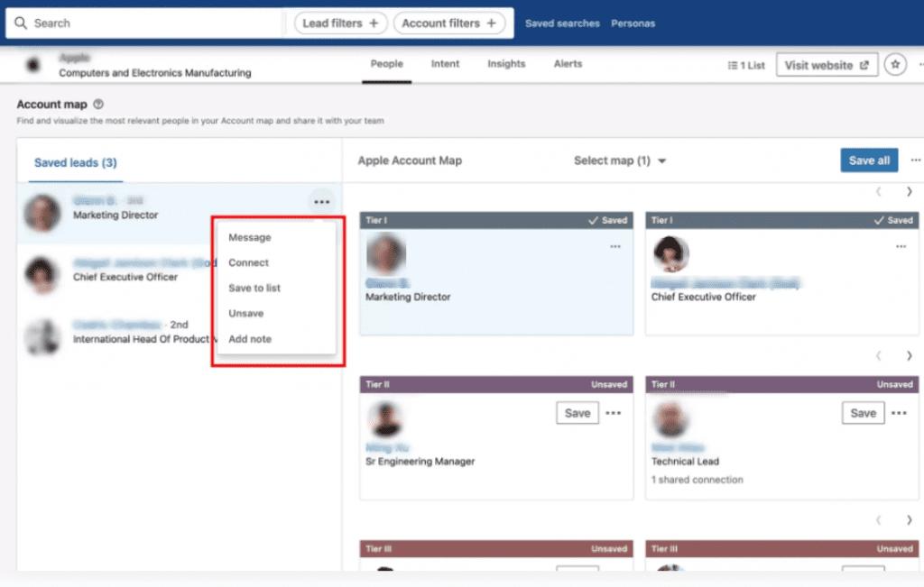Open the three-dot menu beside Save all
Image resolution: width=924 pixels, height=587 pixels.
coord(915,160)
